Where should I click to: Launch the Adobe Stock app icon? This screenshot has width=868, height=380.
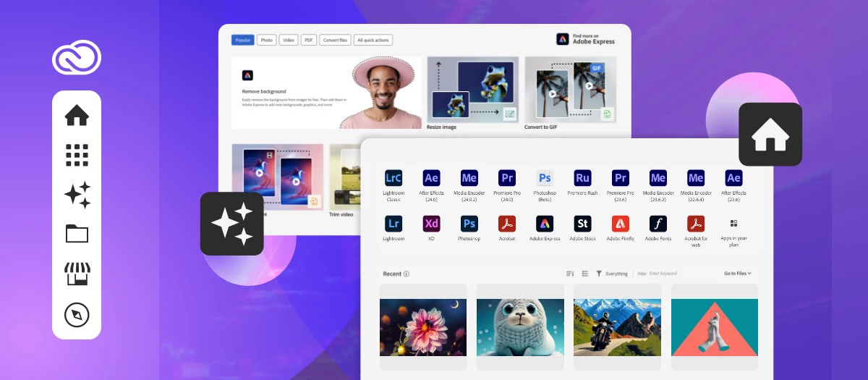(x=583, y=224)
